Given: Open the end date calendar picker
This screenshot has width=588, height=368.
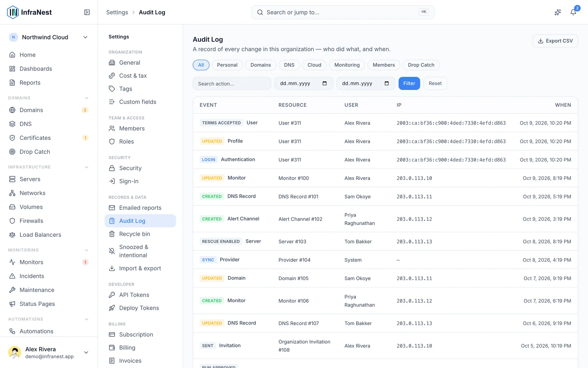Looking at the screenshot, I should (x=387, y=83).
